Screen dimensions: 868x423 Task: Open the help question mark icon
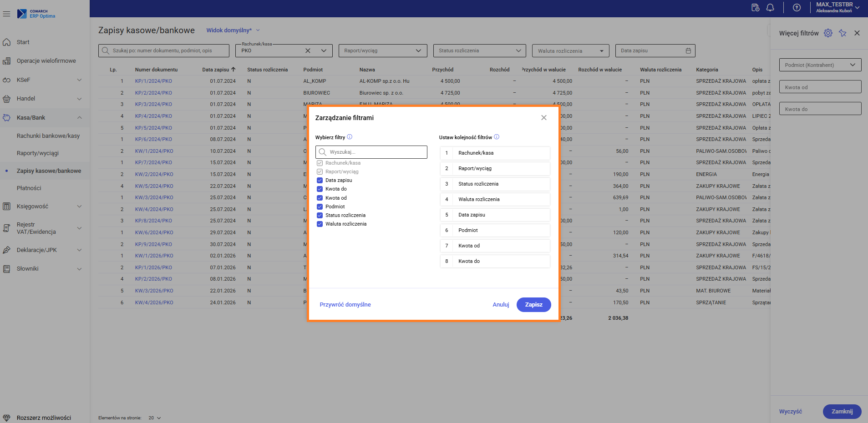click(797, 8)
